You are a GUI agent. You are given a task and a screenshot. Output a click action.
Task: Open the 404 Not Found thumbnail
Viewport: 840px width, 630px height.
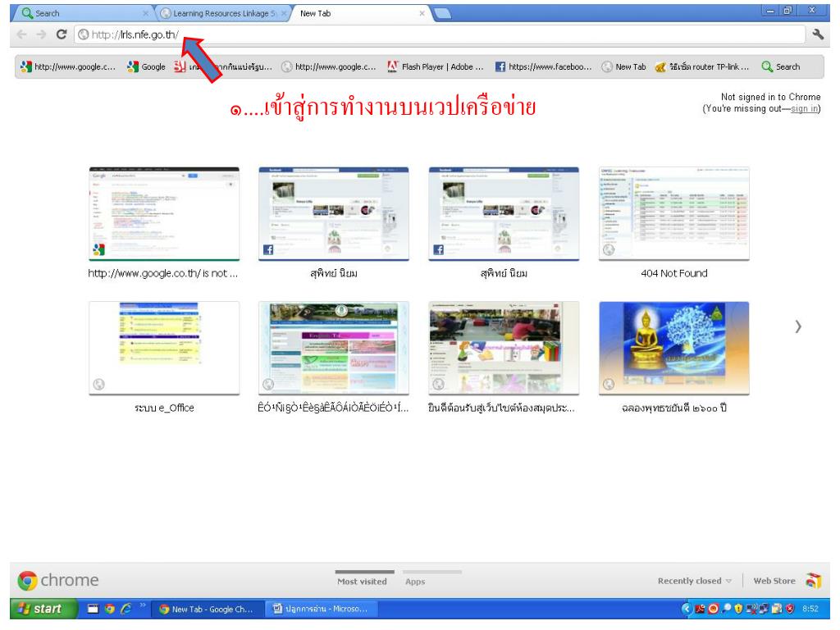coord(674,214)
